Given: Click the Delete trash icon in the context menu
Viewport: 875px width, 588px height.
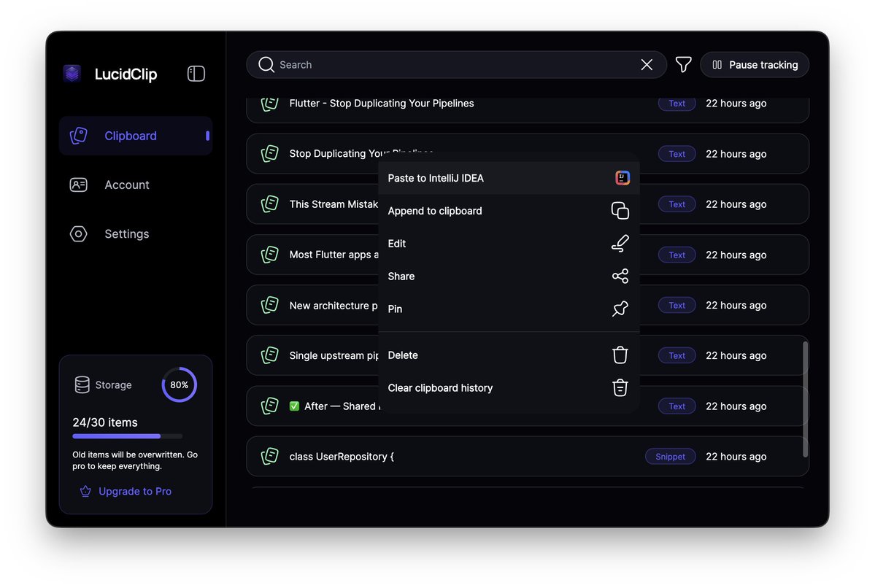Looking at the screenshot, I should point(620,355).
